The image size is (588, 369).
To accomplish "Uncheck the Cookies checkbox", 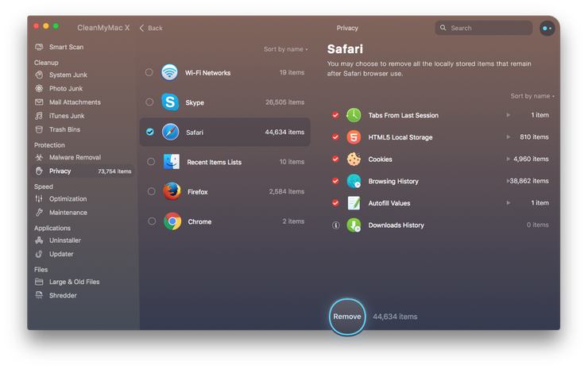I will (335, 159).
